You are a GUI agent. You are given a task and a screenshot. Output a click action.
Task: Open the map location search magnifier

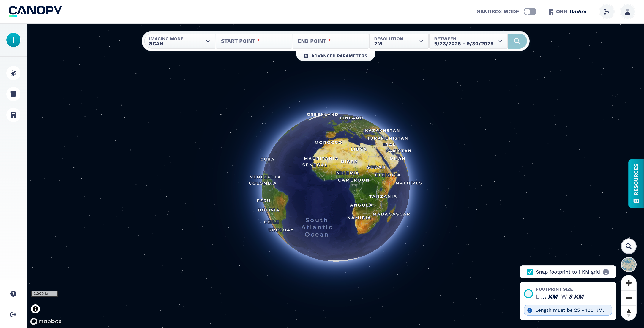coord(629,246)
